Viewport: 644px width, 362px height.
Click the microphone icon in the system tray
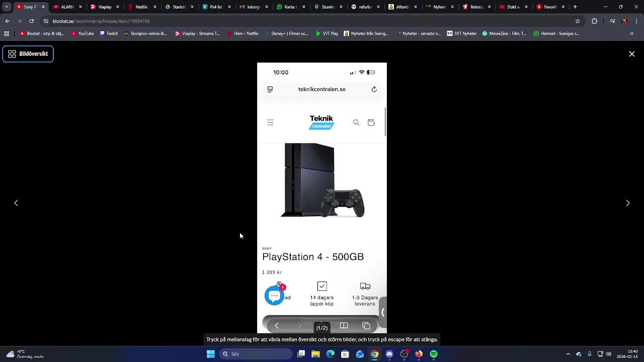click(590, 354)
